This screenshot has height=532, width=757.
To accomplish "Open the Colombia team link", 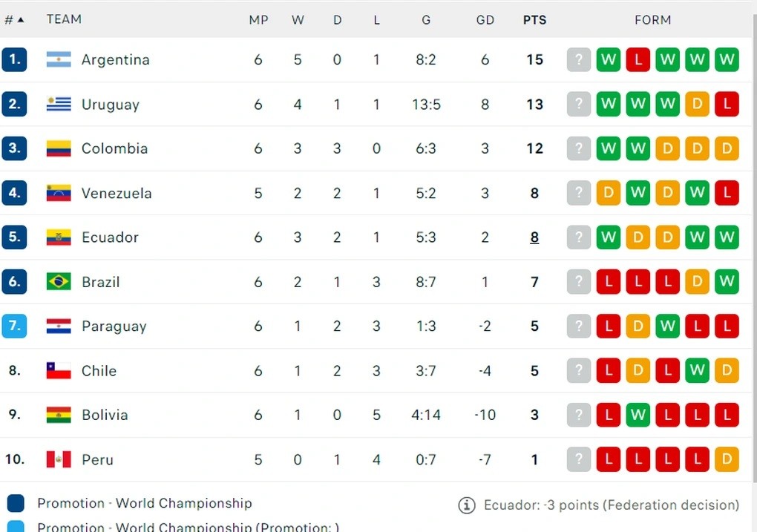I will (114, 148).
